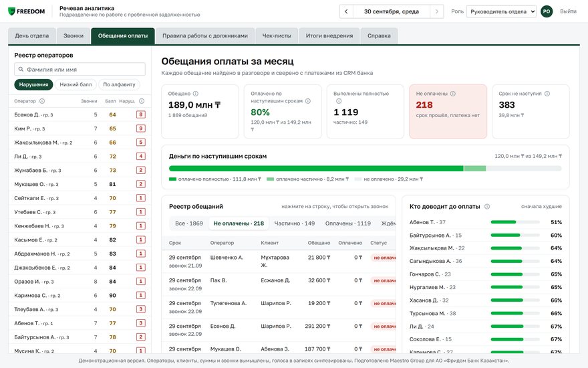Click the Балл column header

(110, 101)
